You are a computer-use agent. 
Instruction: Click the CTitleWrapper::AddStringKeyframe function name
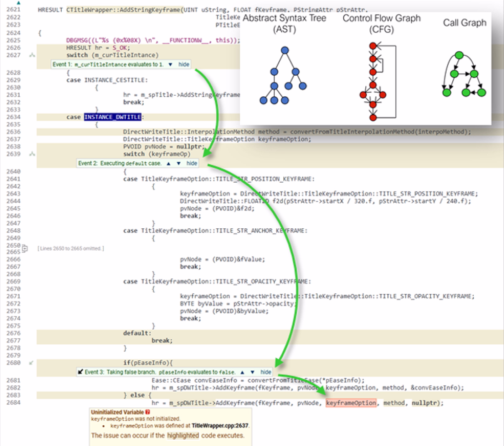[x=123, y=10]
